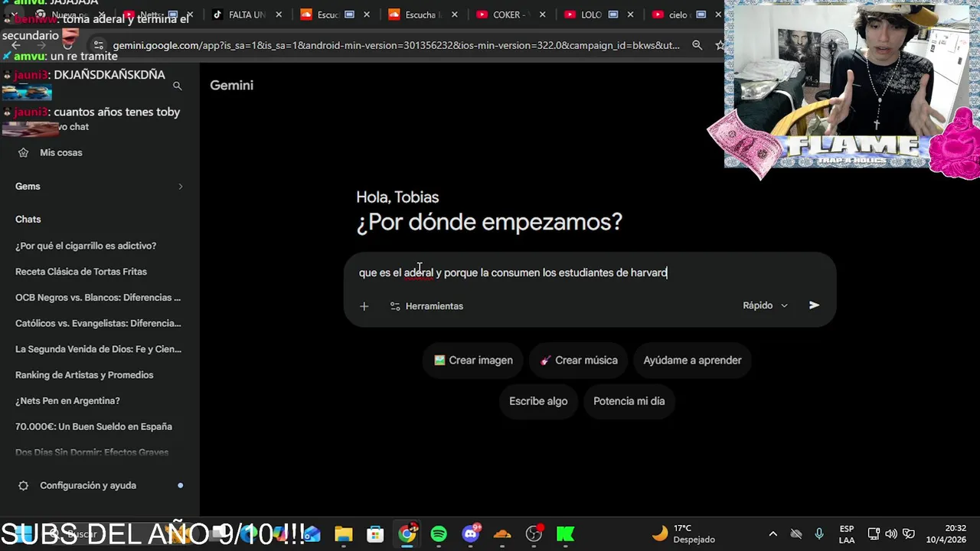This screenshot has width=980, height=551.
Task: Open Microsoft Store from taskbar
Action: (x=375, y=534)
